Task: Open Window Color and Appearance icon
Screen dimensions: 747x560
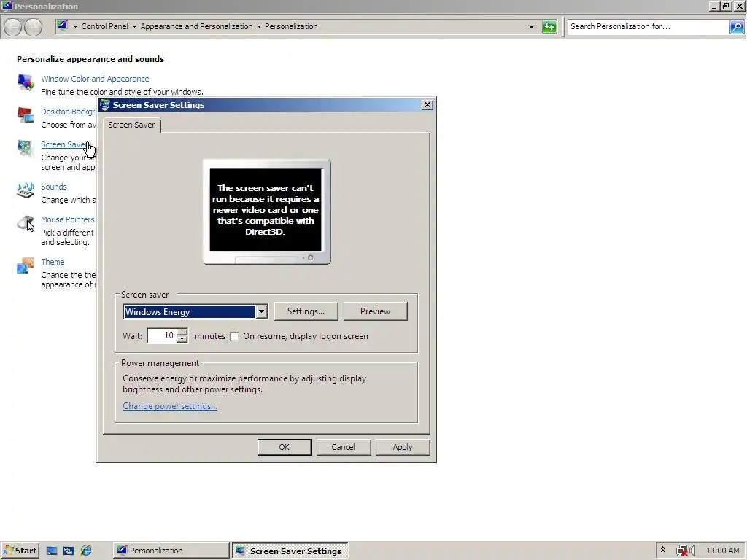Action: point(26,82)
